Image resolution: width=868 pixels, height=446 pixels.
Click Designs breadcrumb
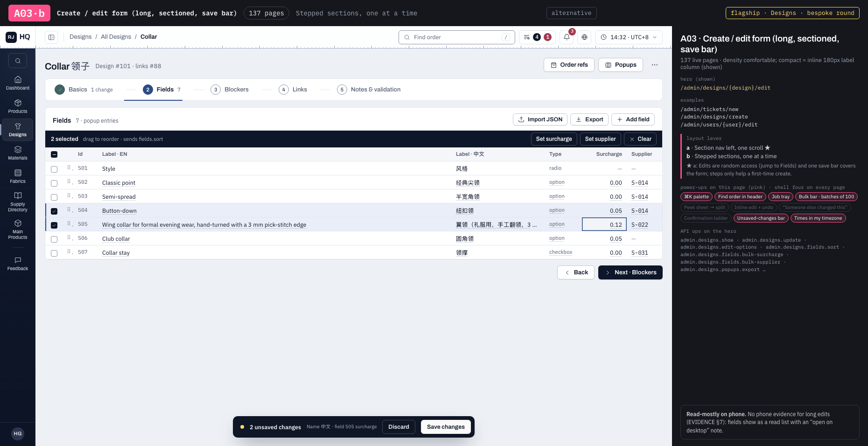point(80,37)
